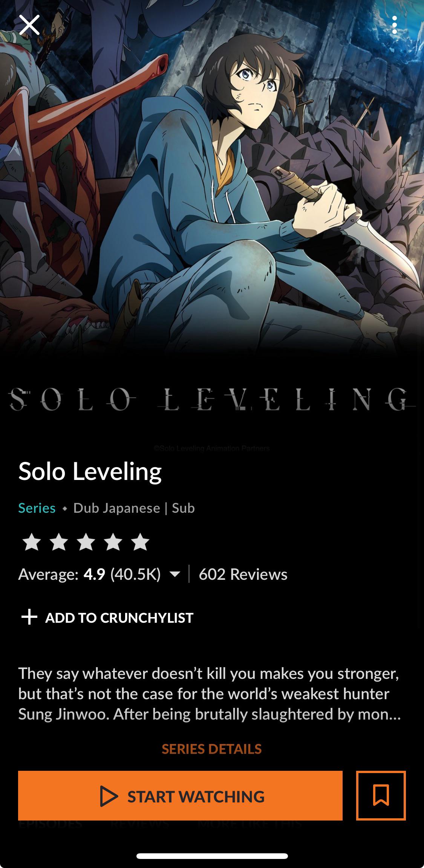Viewport: 424px width, 868px height.
Task: Expand the truncated series description text
Action: click(210, 694)
